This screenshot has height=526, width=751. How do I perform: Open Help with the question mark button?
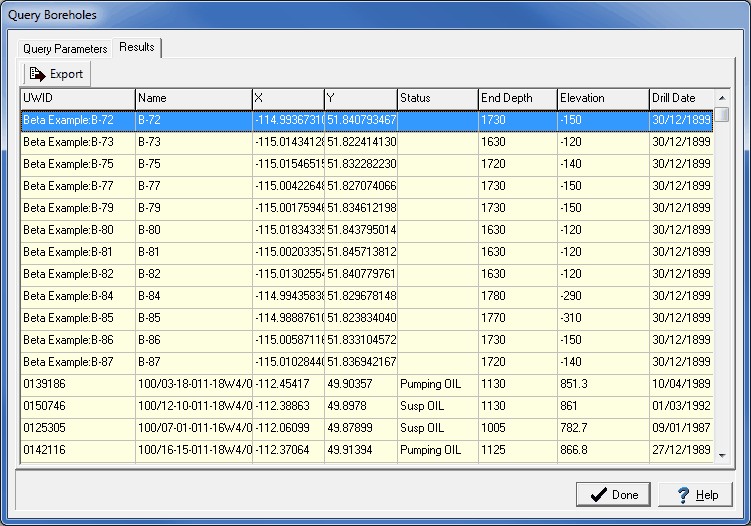697,495
